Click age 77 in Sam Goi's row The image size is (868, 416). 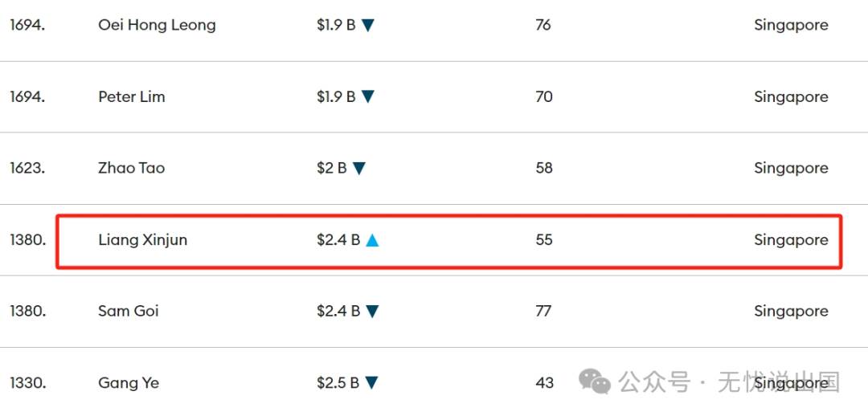[x=543, y=312]
